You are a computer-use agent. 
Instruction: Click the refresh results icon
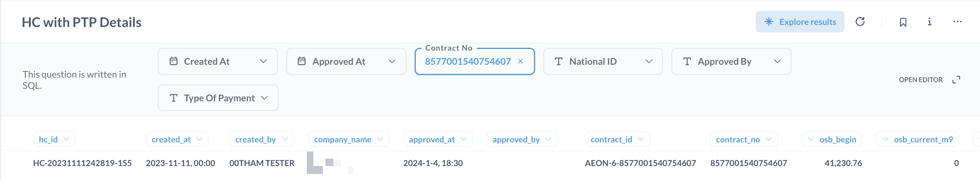pos(860,22)
